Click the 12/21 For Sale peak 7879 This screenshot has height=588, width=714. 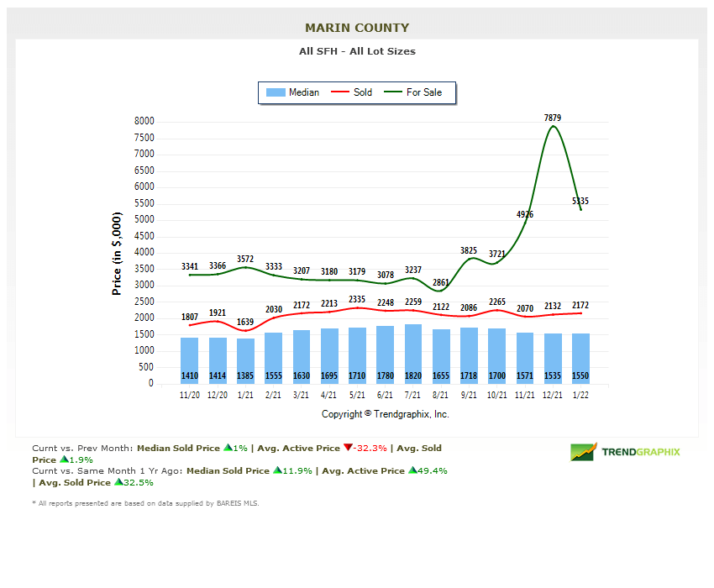552,126
